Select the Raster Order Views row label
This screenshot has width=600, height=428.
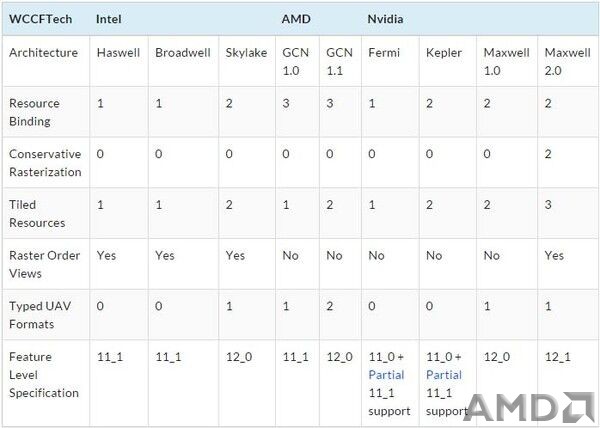44,264
